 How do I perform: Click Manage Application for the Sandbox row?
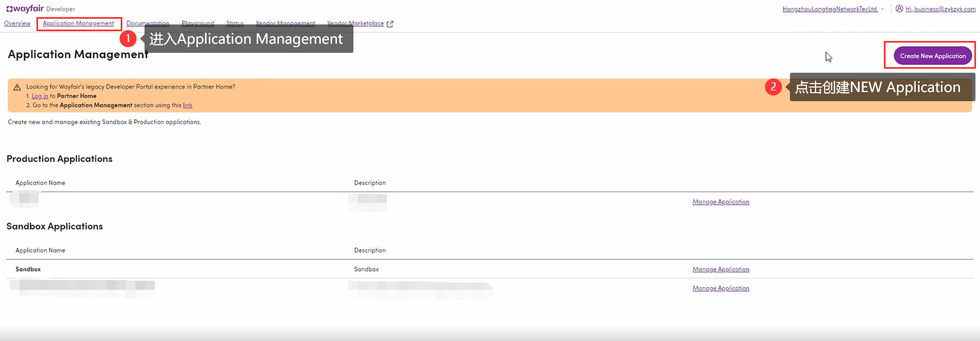tap(720, 269)
